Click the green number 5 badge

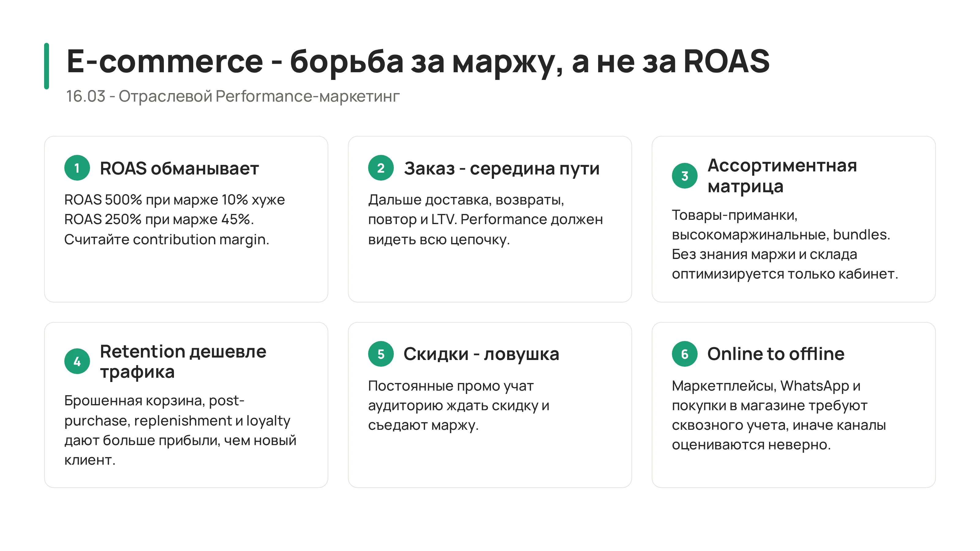point(380,354)
